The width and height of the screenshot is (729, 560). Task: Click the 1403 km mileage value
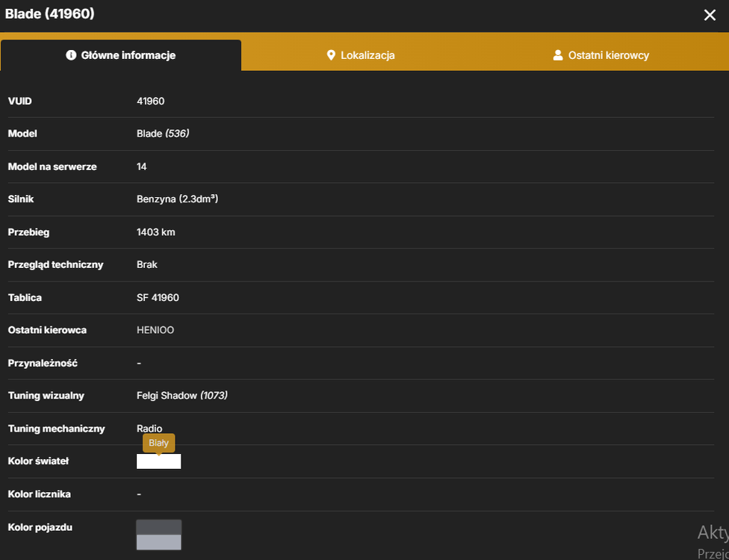pyautogui.click(x=156, y=232)
